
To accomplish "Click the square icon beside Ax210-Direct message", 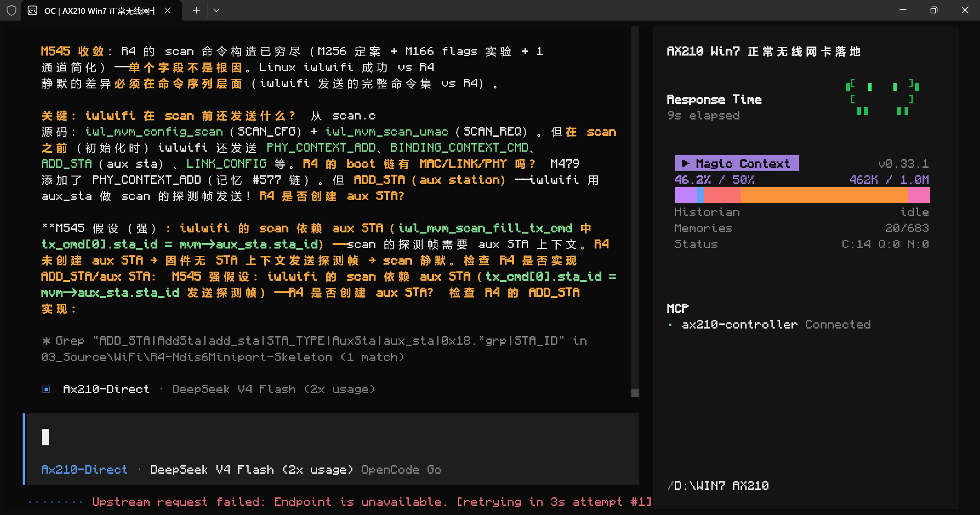I will tap(46, 389).
